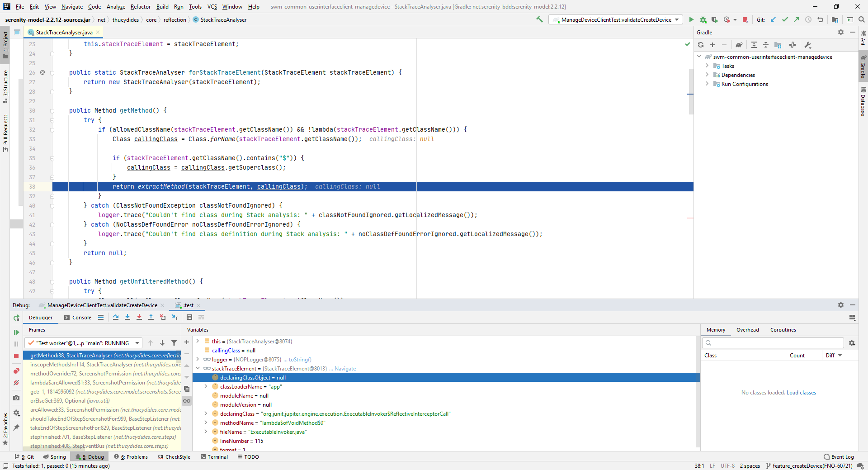Image resolution: width=868 pixels, height=470 pixels.
Task: Click the Build Project hammer icon
Action: coord(539,19)
